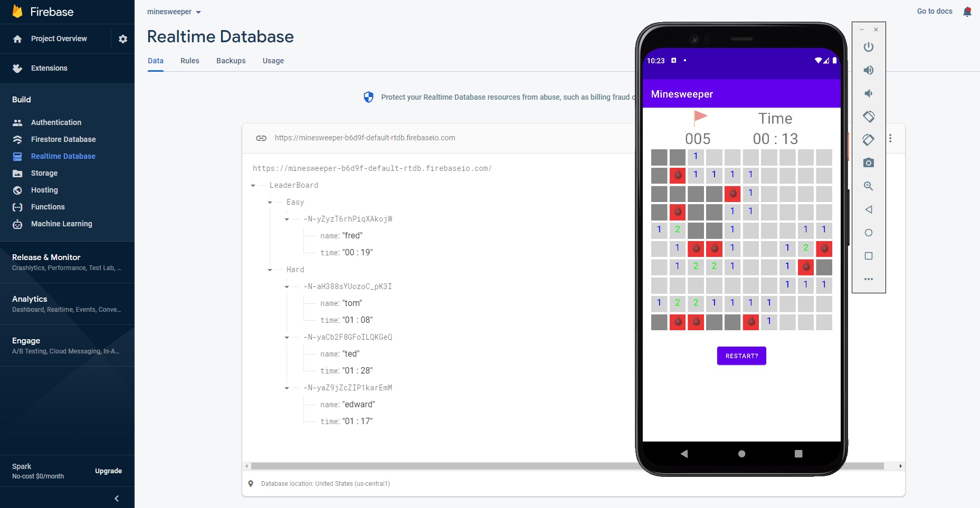
Task: Click emulator toolbar back triangle icon
Action: click(x=869, y=209)
